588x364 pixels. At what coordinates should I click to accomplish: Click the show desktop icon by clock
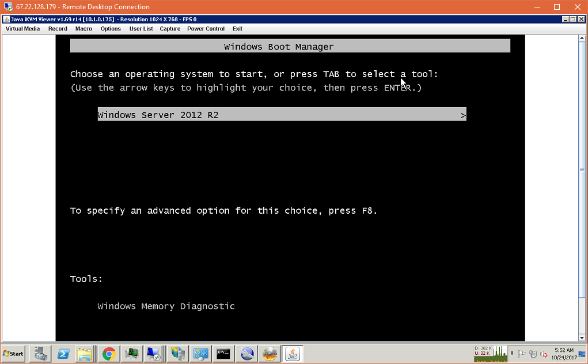click(582, 354)
